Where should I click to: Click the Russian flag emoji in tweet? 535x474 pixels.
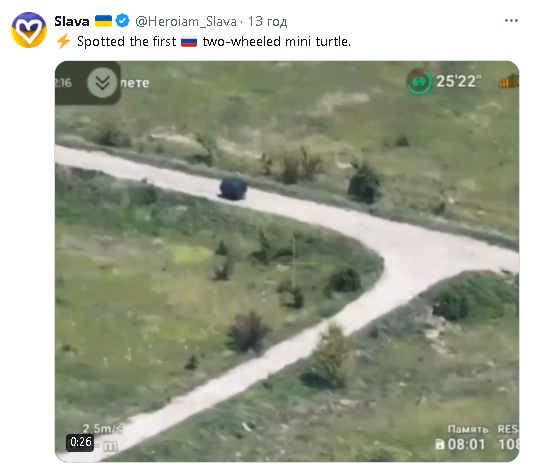point(189,42)
